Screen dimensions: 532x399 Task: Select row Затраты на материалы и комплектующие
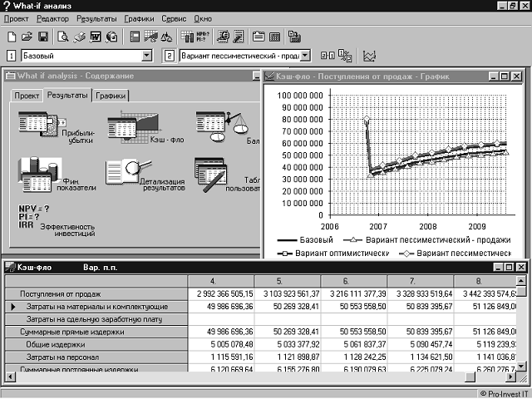[96, 307]
